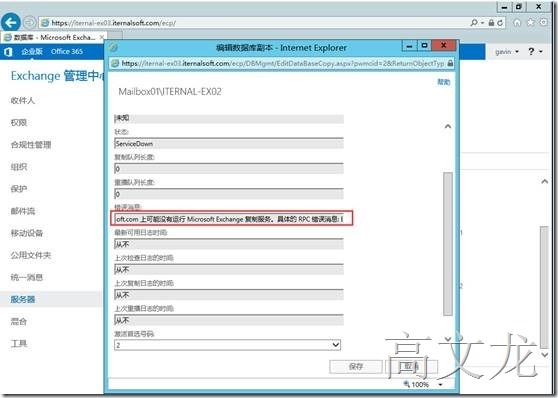Screen dimensions: 558x398
Task: Click the Exchange 管理中心 title
Action: click(x=58, y=76)
